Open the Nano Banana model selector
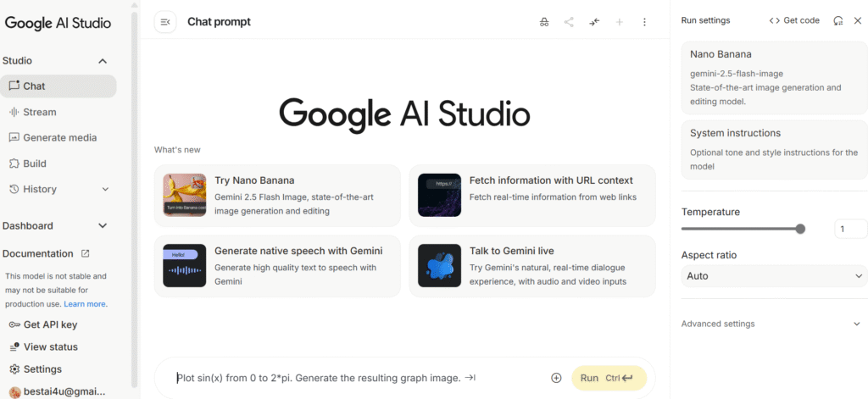868x399 pixels. (x=774, y=77)
